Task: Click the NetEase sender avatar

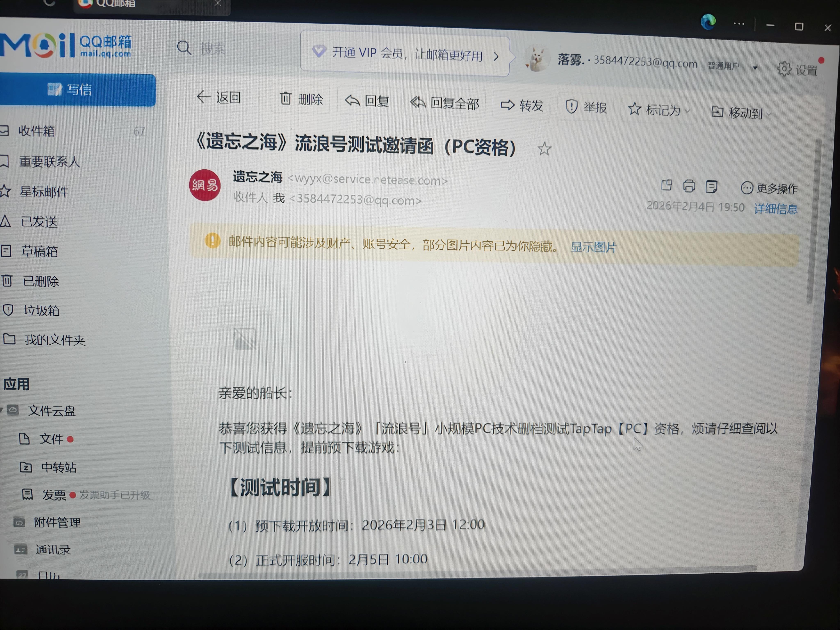Action: tap(205, 185)
